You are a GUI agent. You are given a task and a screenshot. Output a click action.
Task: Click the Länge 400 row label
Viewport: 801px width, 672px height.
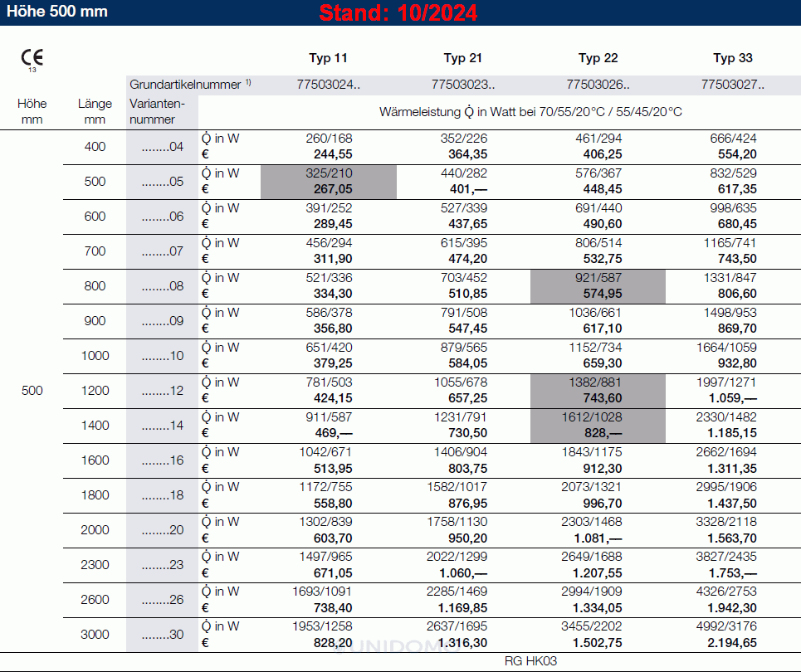click(x=95, y=147)
